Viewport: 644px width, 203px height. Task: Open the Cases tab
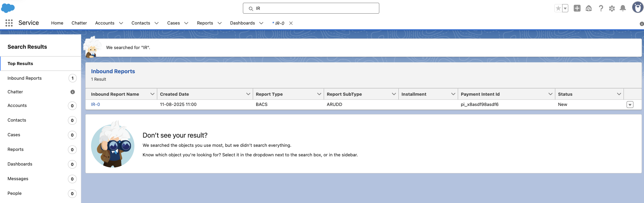173,23
